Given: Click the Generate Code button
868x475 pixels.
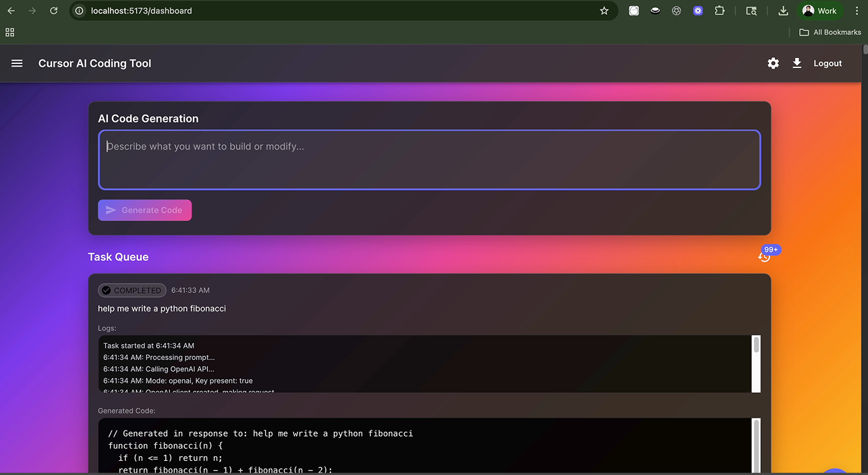Looking at the screenshot, I should click(145, 210).
